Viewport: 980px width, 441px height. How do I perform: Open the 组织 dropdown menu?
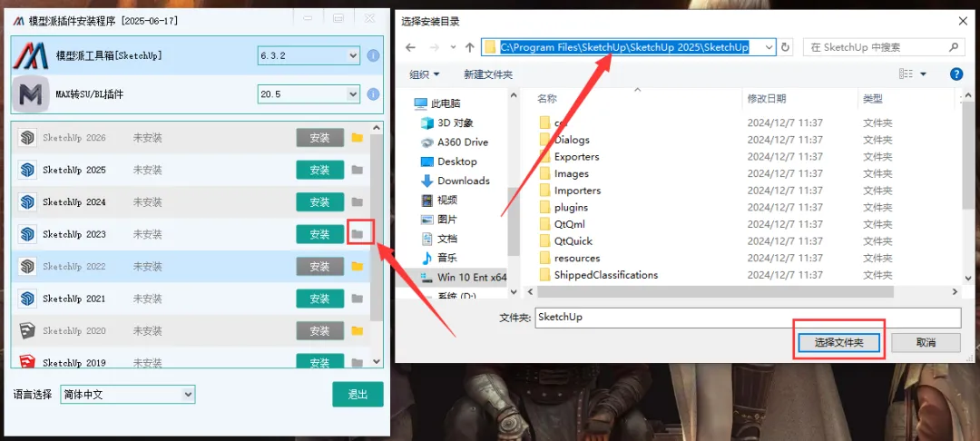425,74
